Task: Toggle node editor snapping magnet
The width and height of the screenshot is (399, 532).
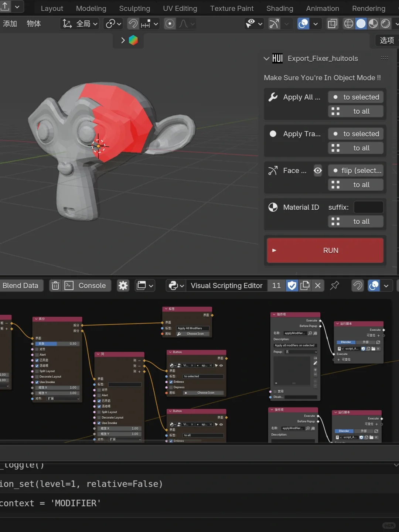Action: click(x=358, y=286)
